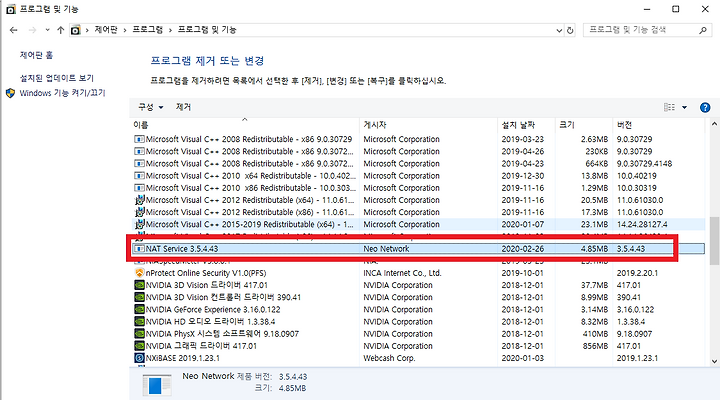Click the Control Panel address bar icon

[76, 30]
